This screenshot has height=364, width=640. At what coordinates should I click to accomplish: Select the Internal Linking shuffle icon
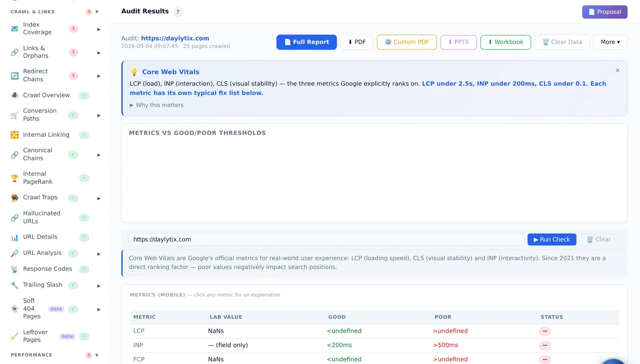pos(15,135)
